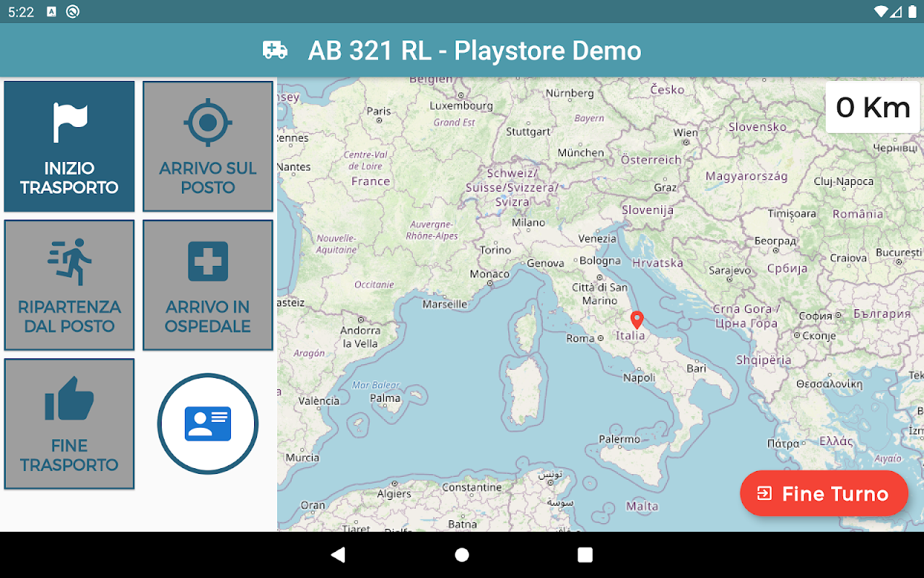Screen dimensions: 924x578
Task: Click the Luxembourg label on the map
Action: click(x=461, y=105)
